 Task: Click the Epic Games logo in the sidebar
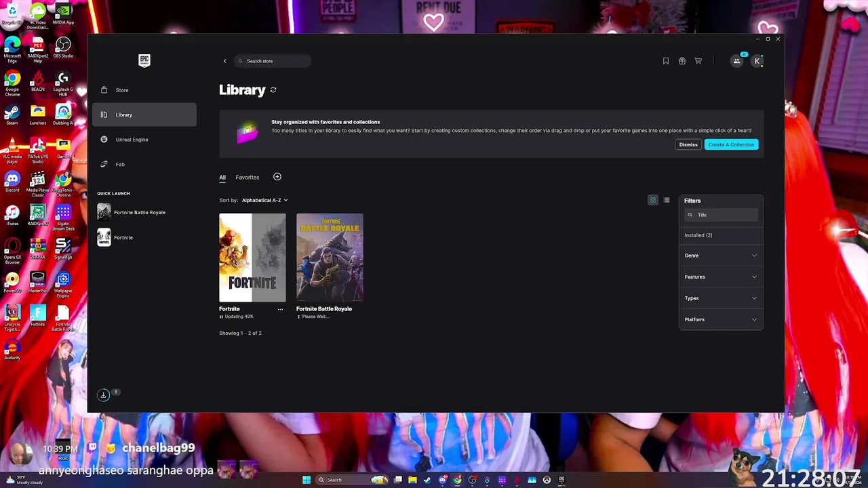tap(144, 60)
